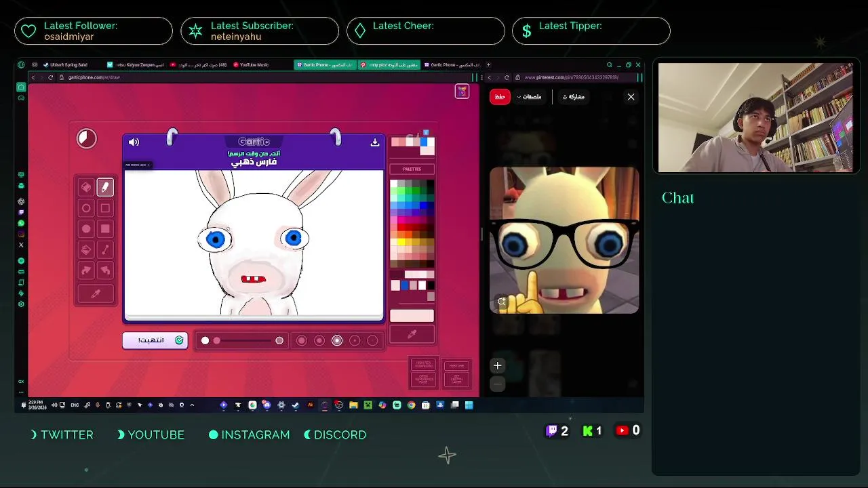Undo the last drawing stroke
The height and width of the screenshot is (488, 868).
click(x=105, y=271)
